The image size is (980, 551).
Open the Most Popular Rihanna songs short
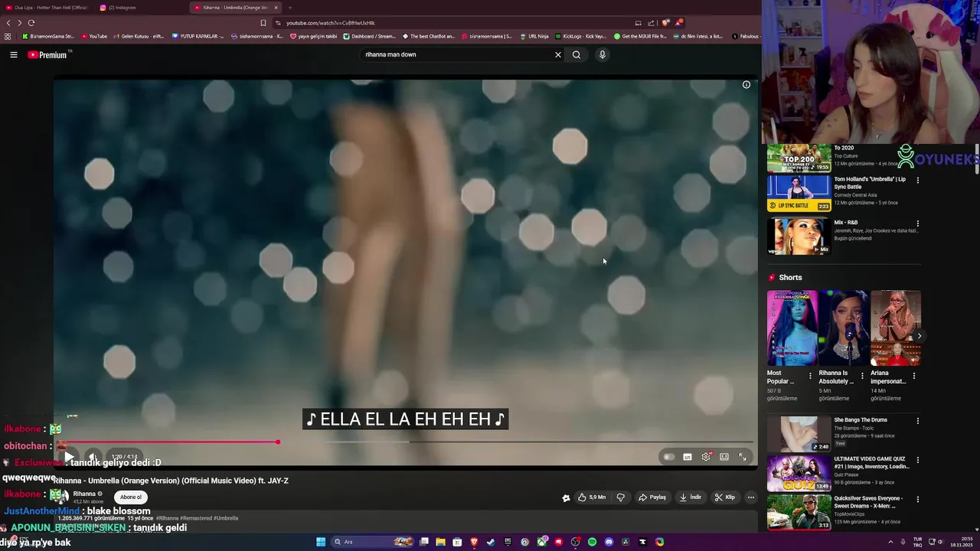coord(792,328)
